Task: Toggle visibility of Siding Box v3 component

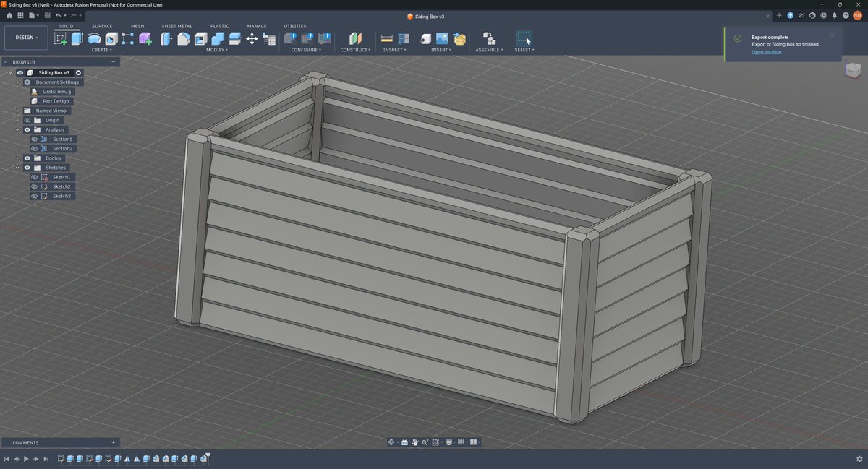Action: (20, 73)
